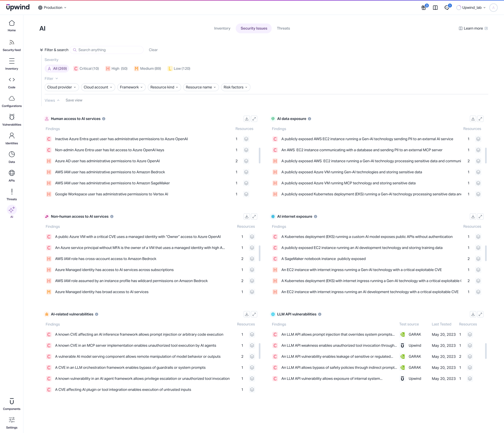Click the AI data exposure list scrollbar
Viewport: 504px width, 433px height.
tap(486, 155)
